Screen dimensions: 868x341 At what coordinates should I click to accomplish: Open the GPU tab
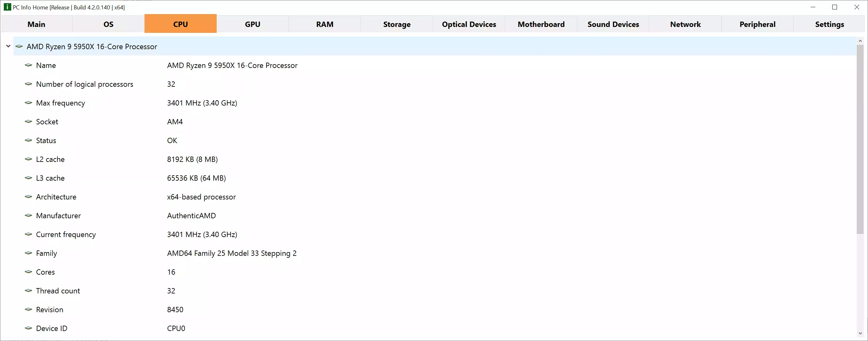click(x=253, y=24)
